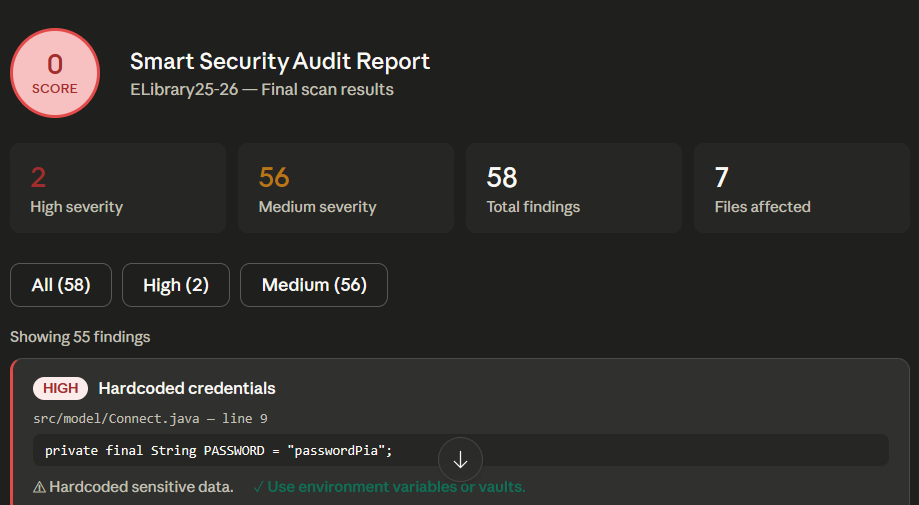This screenshot has height=505, width=919.
Task: Click the src/model/Connect.java line 9 path
Action: pyautogui.click(x=151, y=418)
